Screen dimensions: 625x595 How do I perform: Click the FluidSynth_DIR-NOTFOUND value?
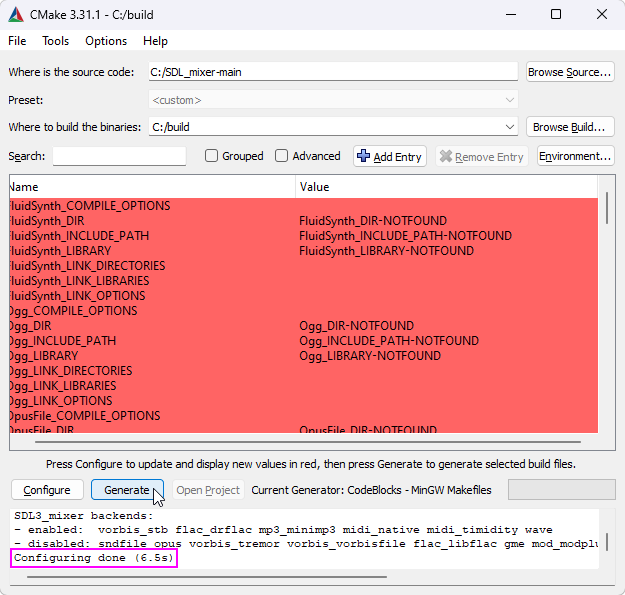coord(373,221)
